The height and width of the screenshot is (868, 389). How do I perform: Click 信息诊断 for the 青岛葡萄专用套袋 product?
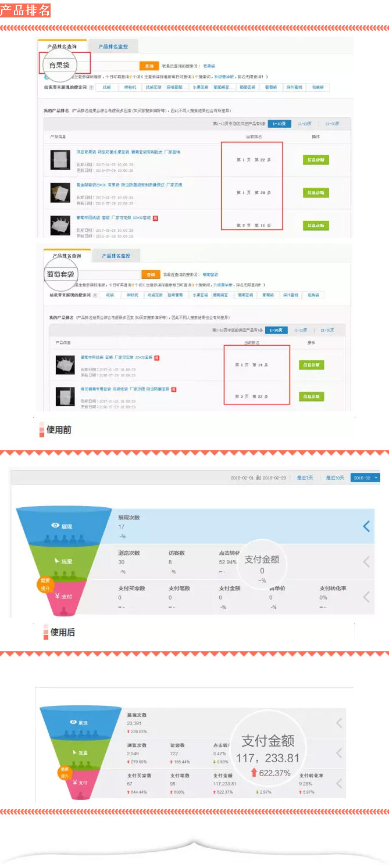point(311,396)
